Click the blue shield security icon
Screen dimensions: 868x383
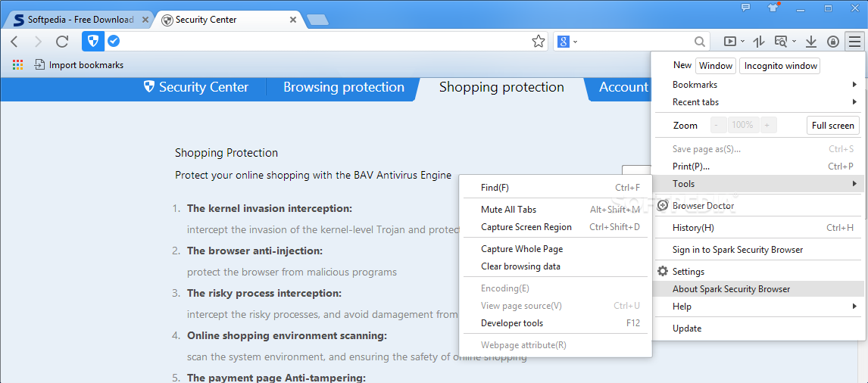93,42
